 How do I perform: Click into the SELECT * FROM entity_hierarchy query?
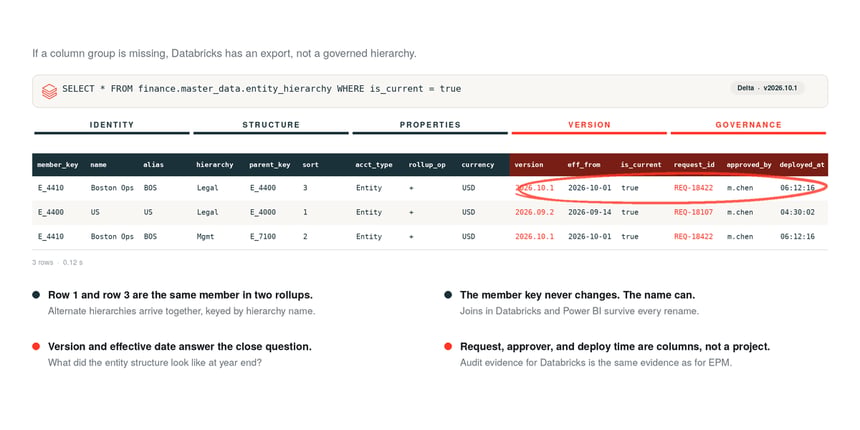[261, 89]
